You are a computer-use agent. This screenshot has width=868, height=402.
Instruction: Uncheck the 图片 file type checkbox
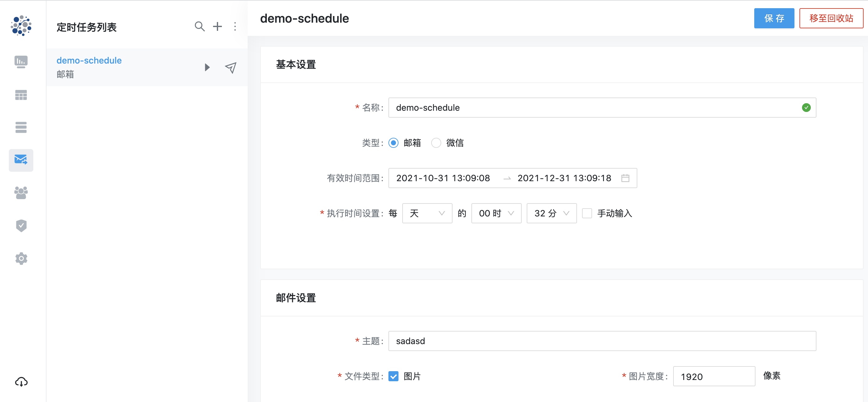click(393, 376)
